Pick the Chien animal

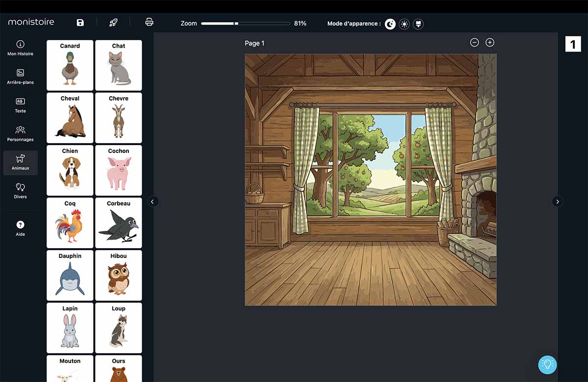(70, 170)
